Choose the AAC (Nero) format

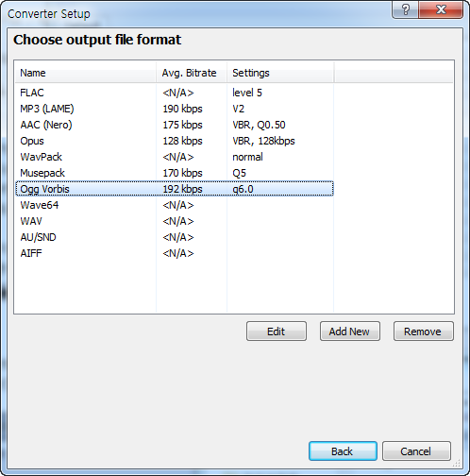(175, 125)
